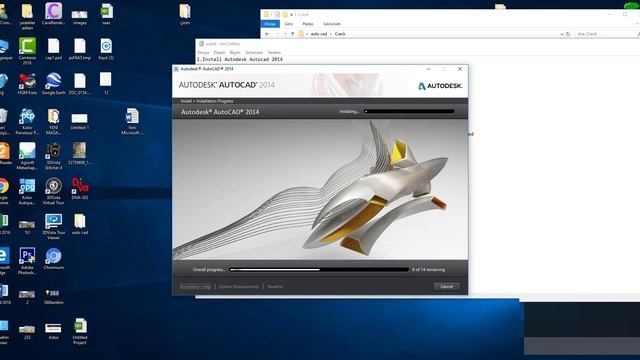640x360 pixels.
Task: Select the Google Chrome desktop icon
Action: (x=4, y=191)
